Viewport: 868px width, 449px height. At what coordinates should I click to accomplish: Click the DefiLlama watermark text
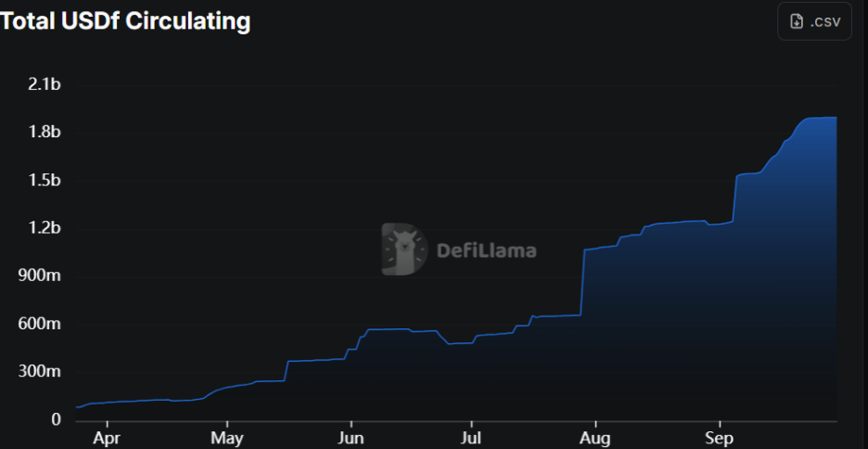coord(486,250)
